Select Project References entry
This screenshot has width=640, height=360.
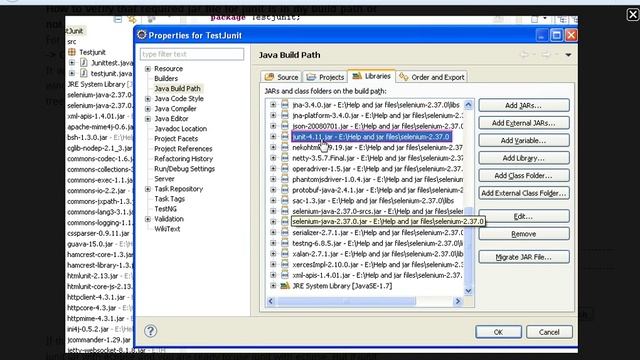(183, 149)
